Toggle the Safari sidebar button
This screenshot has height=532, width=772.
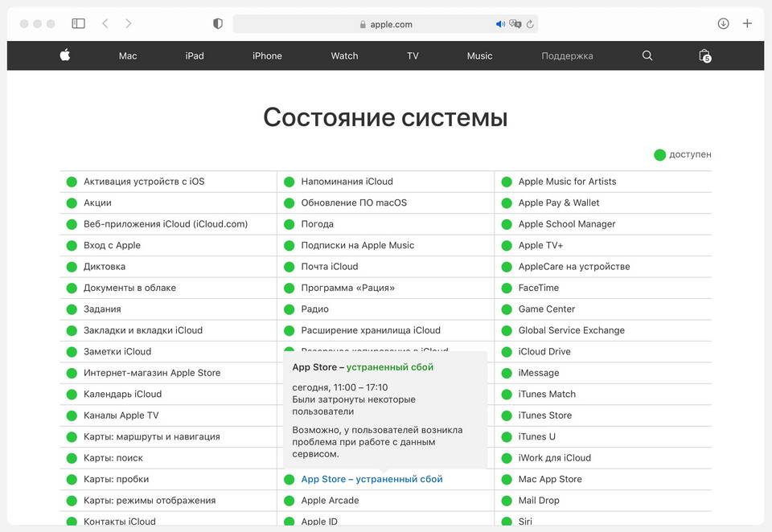pyautogui.click(x=78, y=24)
